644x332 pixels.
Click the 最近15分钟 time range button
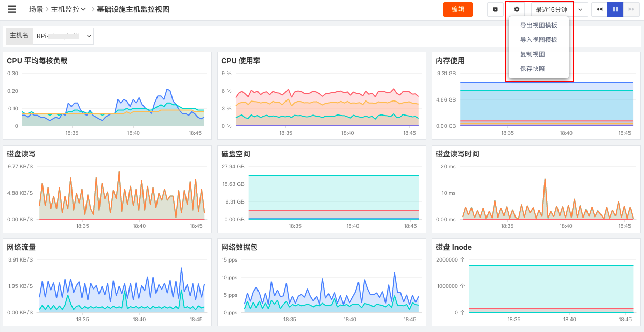551,9
